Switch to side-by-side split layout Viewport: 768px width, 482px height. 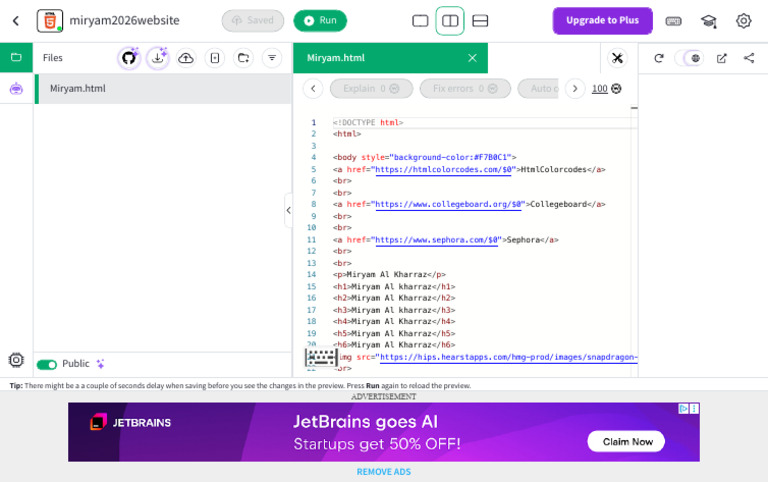point(450,21)
